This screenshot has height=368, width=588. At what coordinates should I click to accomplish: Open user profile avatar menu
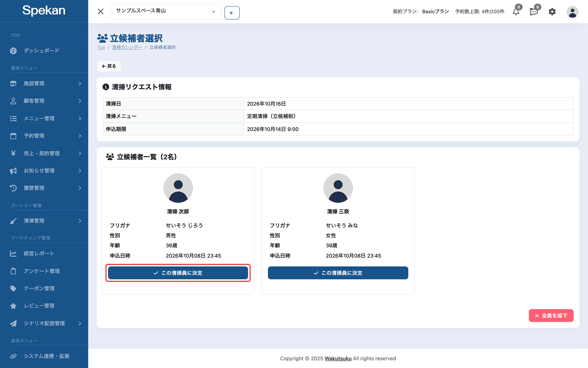572,12
